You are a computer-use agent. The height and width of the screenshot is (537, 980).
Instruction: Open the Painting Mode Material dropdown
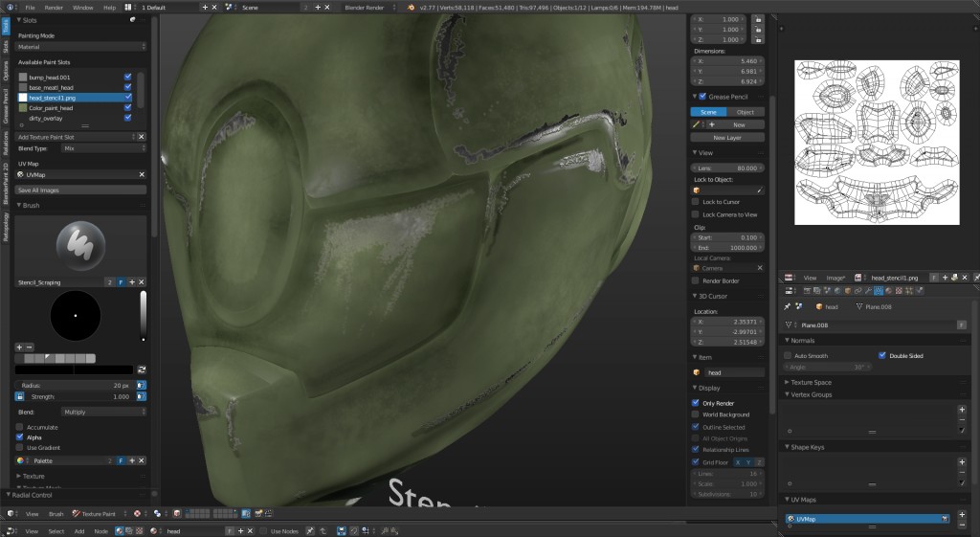tap(81, 46)
